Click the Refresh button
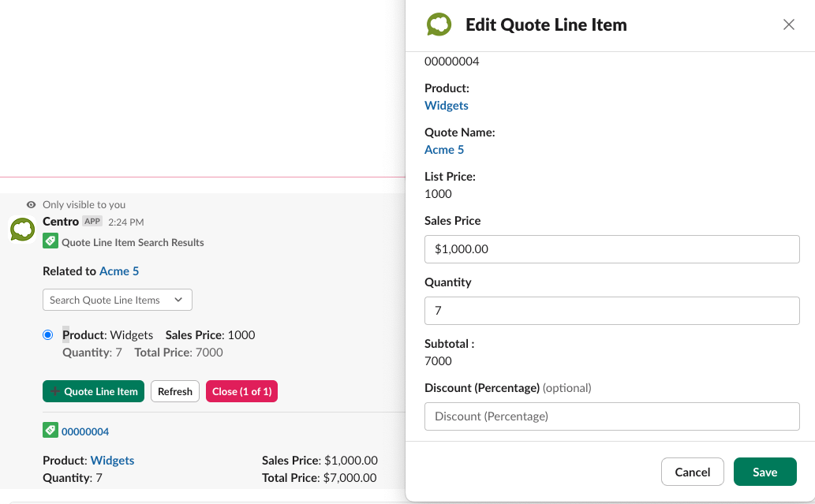 pos(174,391)
